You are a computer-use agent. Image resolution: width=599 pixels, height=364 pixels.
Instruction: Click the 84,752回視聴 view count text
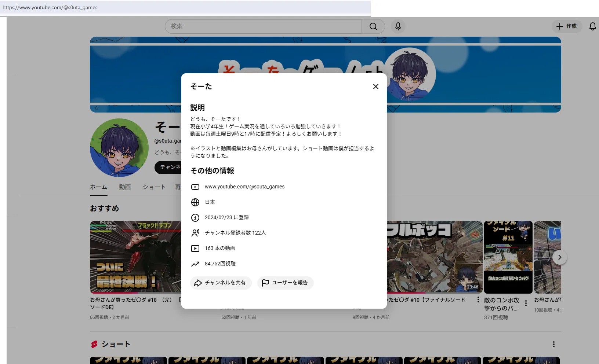pos(220,264)
